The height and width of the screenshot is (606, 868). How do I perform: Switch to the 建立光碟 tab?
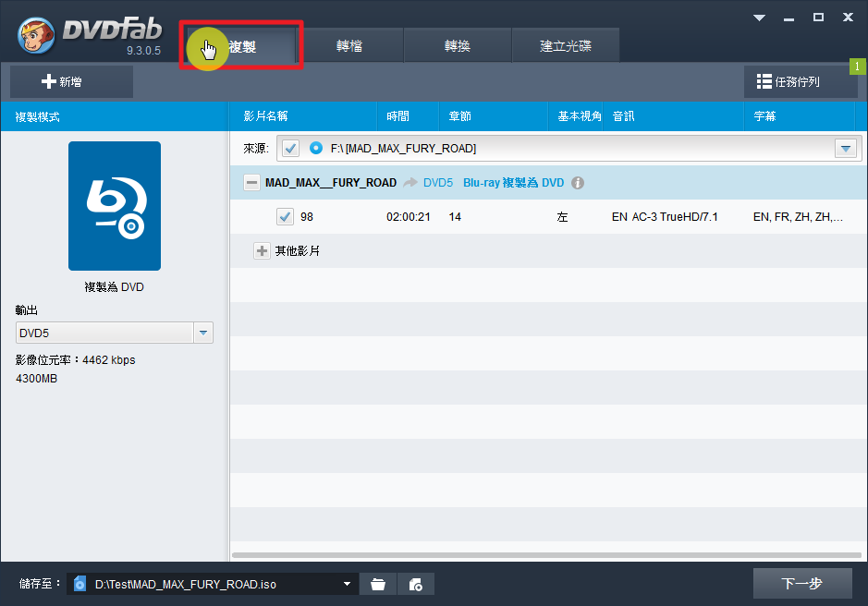(566, 46)
